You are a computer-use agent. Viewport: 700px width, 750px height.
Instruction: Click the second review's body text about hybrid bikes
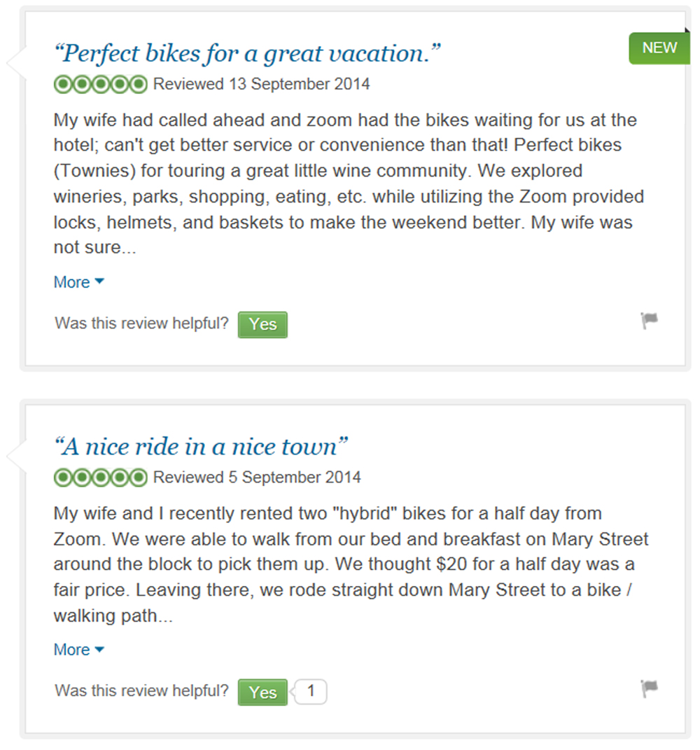pyautogui.click(x=351, y=564)
